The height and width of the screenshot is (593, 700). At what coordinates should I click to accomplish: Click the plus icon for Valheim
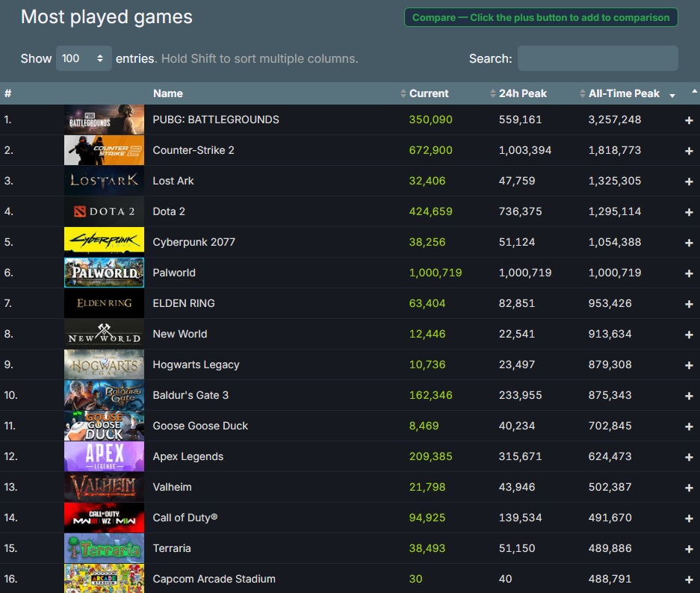689,488
